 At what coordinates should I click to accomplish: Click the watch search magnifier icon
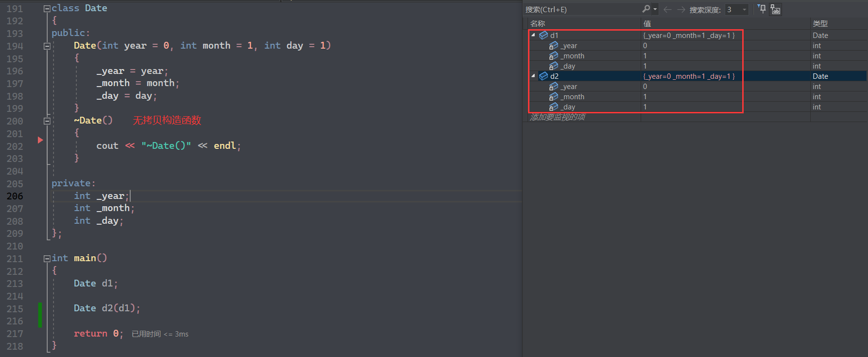pos(646,9)
